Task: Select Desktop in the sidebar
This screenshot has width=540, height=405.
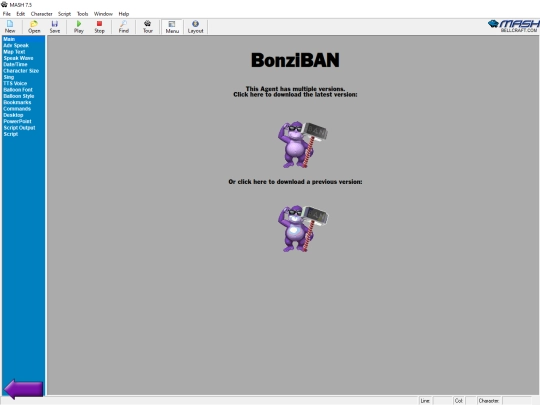Action: tap(13, 115)
